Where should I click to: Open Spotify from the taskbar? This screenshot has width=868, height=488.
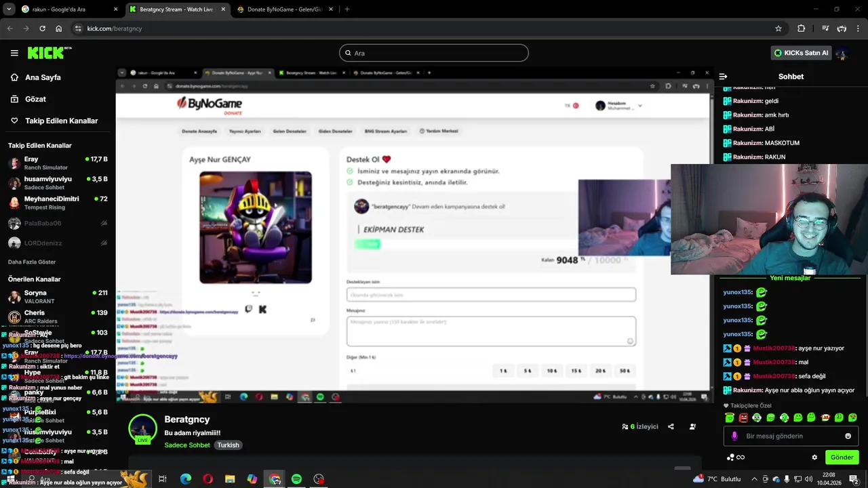pos(296,479)
